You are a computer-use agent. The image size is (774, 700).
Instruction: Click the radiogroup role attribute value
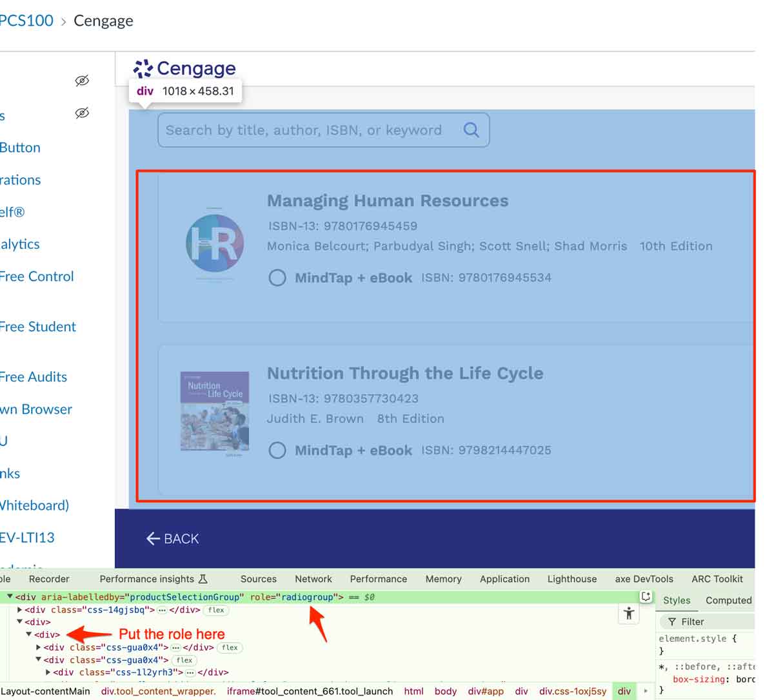[308, 597]
